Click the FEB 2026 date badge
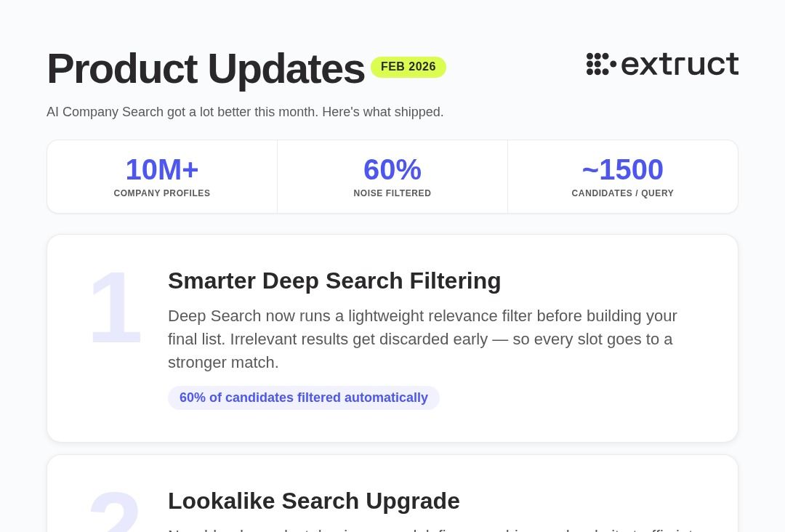 (x=408, y=66)
